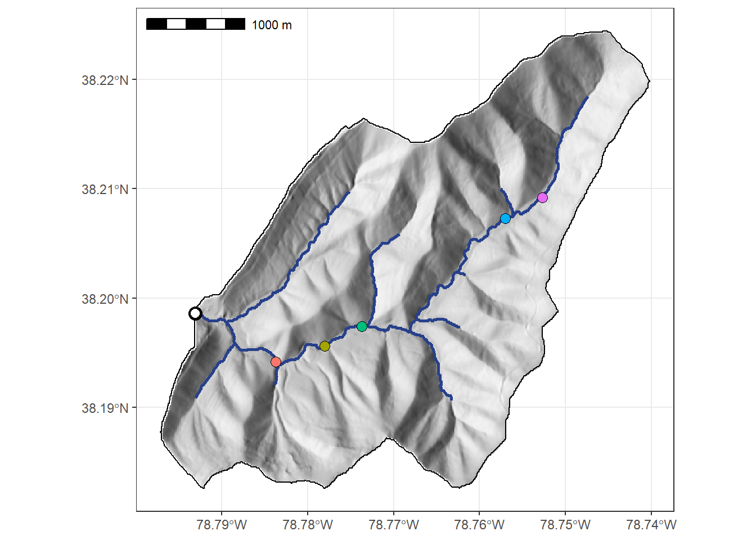Click the black-and-white scale bar
This screenshot has height=540, width=756.
coord(195,24)
